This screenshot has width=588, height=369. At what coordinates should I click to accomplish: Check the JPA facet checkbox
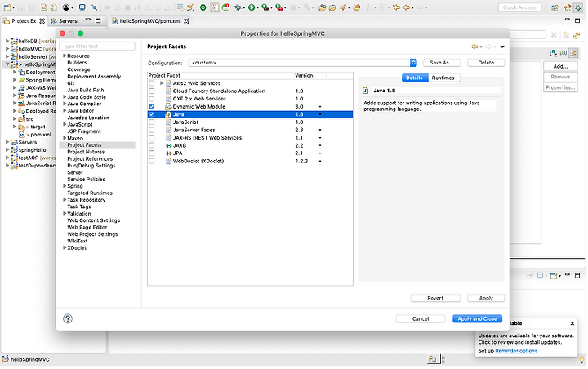tap(152, 153)
